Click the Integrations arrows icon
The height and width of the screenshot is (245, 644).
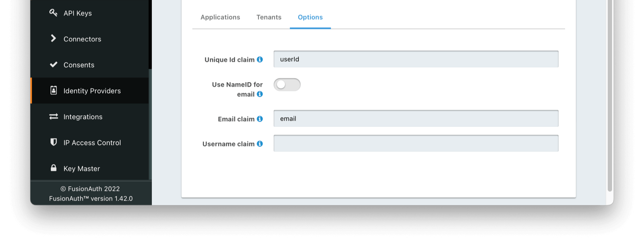[x=54, y=116]
